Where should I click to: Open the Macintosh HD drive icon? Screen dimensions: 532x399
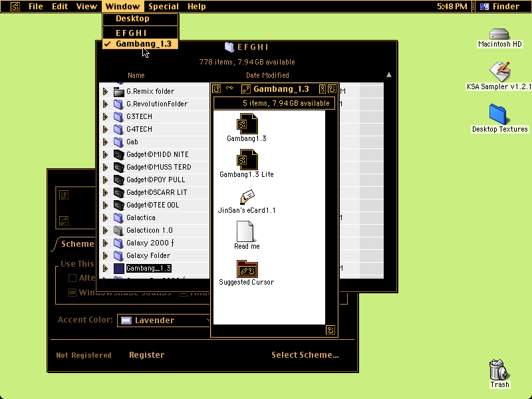click(499, 34)
